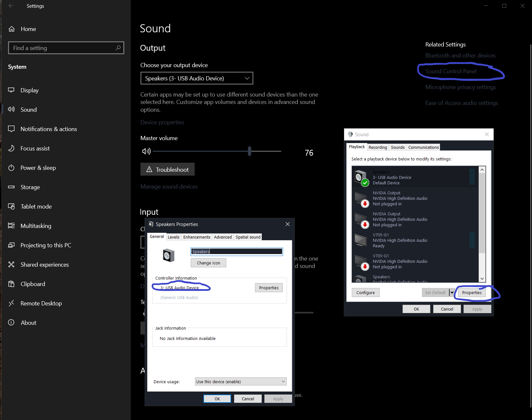This screenshot has width=532, height=420.
Task: Open the Device usage dropdown
Action: [241, 382]
